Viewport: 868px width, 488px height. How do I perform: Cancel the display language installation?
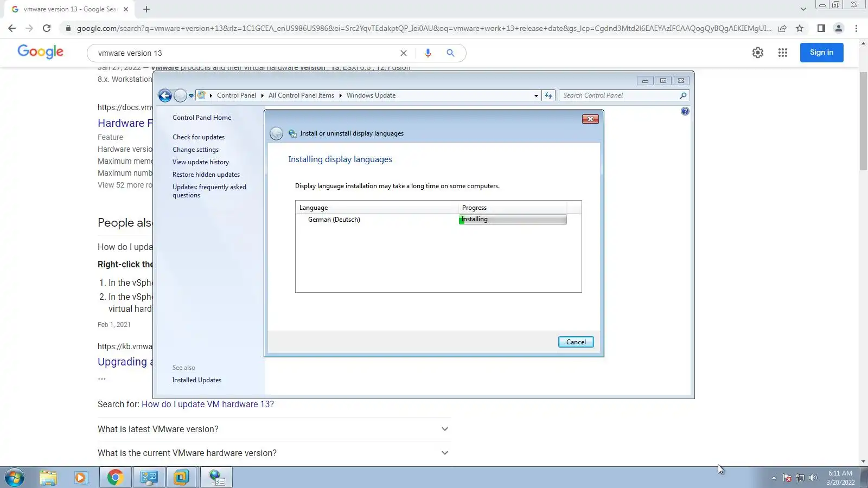point(576,342)
